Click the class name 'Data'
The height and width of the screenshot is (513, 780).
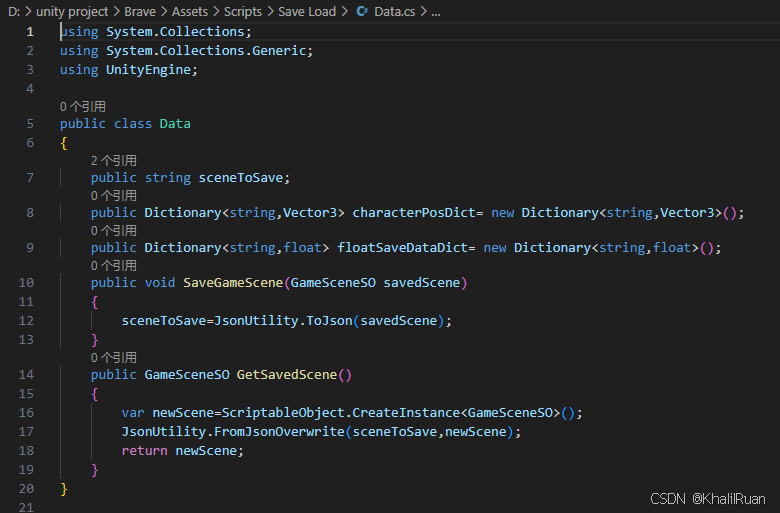175,124
